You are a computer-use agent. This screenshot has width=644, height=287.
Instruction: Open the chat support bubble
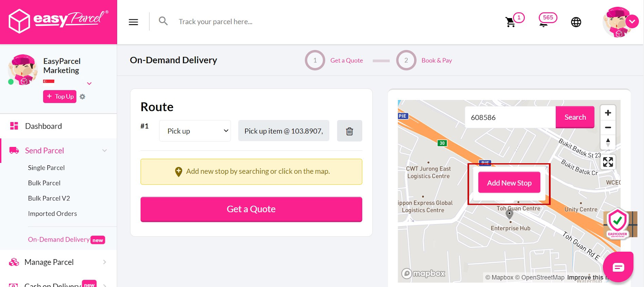[618, 266]
